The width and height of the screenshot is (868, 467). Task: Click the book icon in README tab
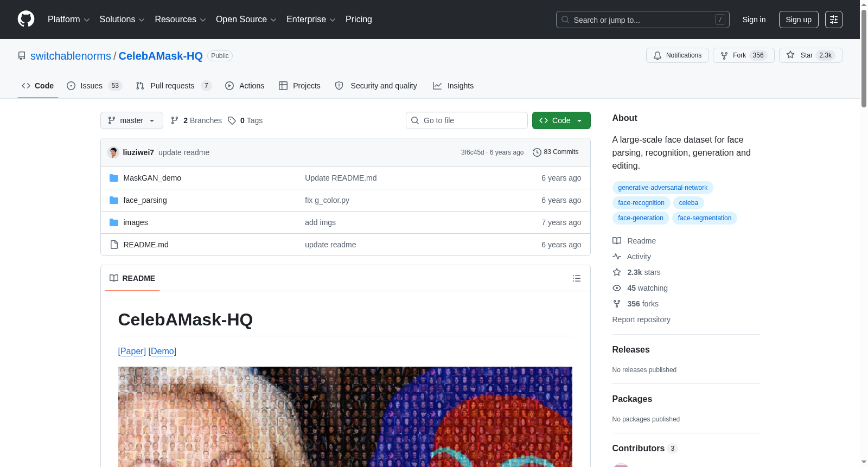click(x=114, y=278)
